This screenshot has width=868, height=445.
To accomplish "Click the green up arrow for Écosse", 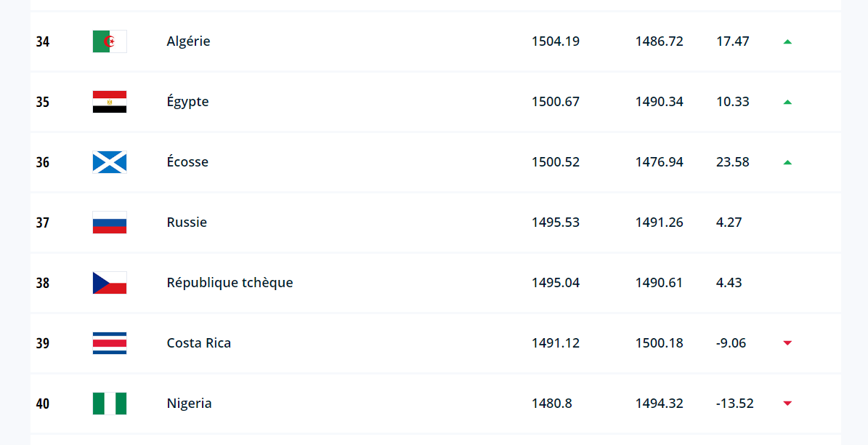I will pos(787,163).
